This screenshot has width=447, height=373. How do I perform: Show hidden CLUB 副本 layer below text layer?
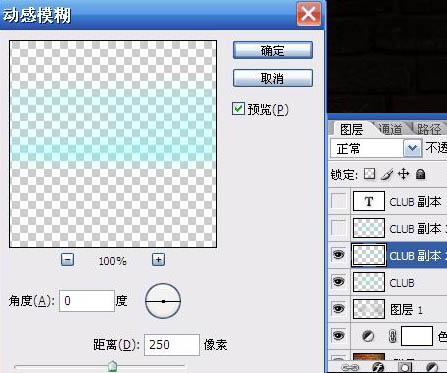point(339,228)
